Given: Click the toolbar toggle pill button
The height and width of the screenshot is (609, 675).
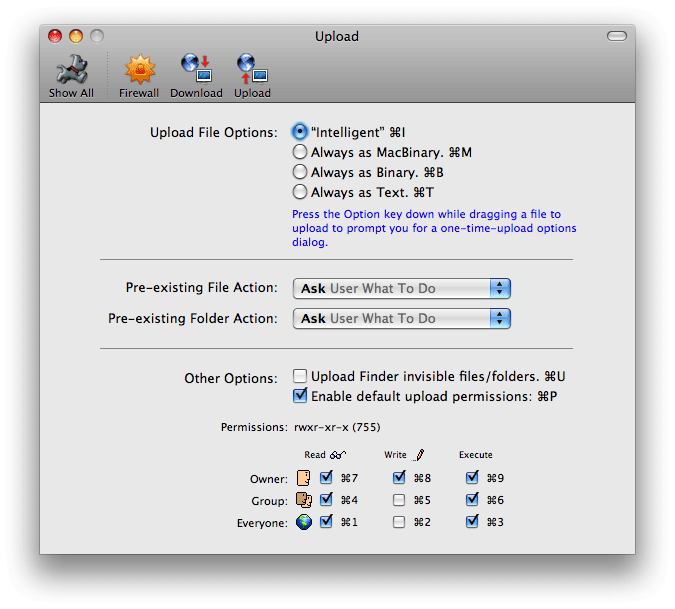Looking at the screenshot, I should coord(617,36).
